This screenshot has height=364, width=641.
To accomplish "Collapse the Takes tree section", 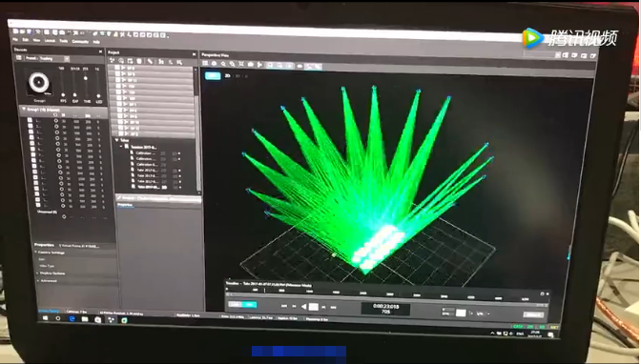I will tap(117, 140).
